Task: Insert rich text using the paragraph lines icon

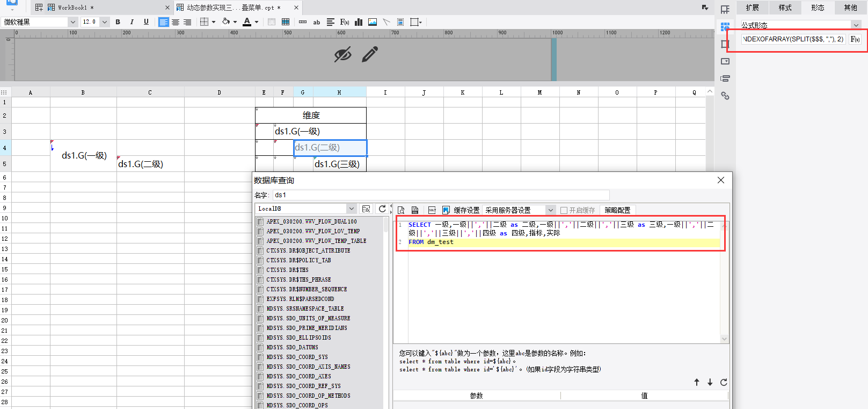Action: [331, 22]
